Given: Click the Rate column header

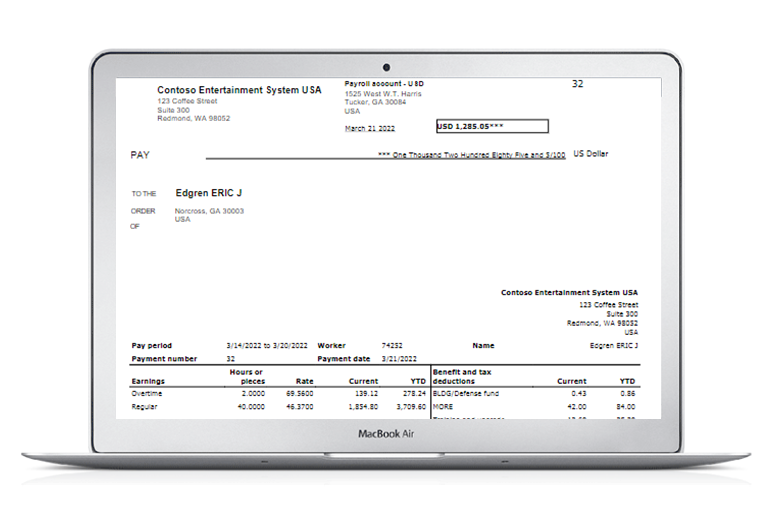Looking at the screenshot, I should click(306, 381).
